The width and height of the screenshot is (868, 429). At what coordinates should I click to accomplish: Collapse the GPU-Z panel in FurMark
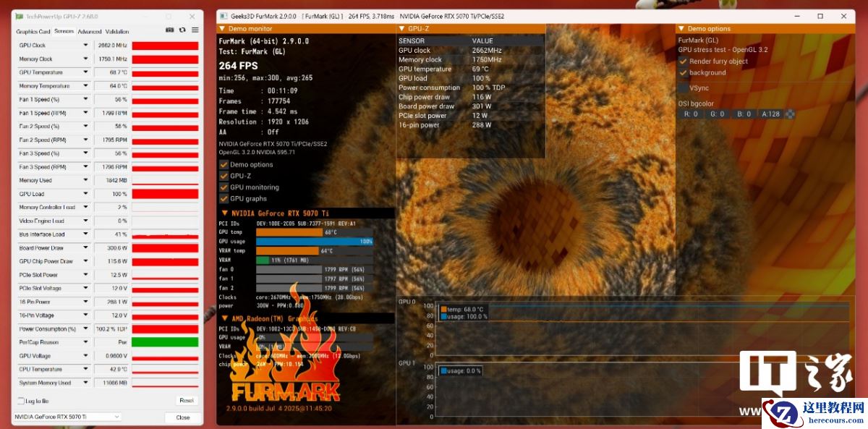[402, 28]
